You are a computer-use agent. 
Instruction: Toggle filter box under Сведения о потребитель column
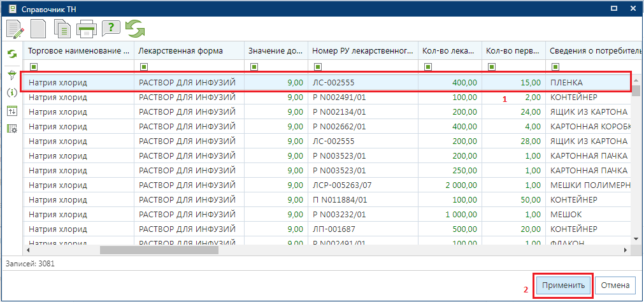click(555, 66)
